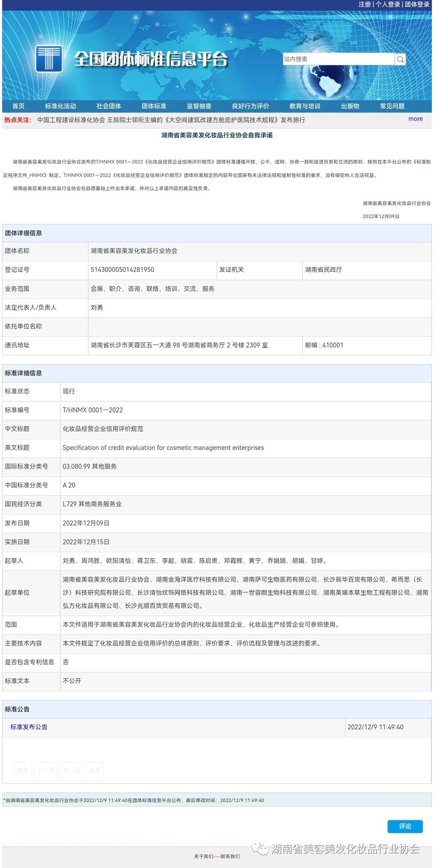Go to 首页 in the navigation bar

click(18, 106)
